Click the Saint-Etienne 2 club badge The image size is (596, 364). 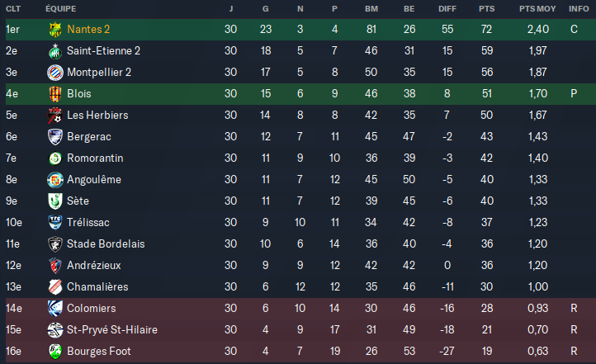(54, 50)
